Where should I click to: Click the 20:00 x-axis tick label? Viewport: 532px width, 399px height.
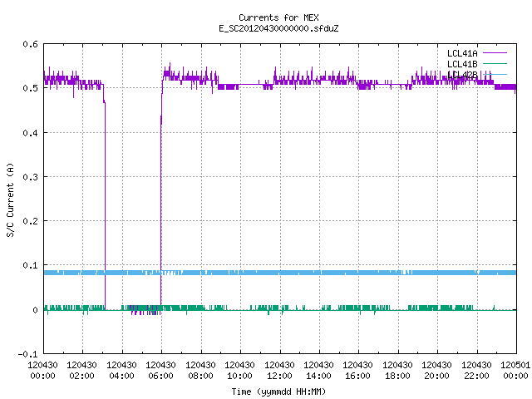pyautogui.click(x=436, y=376)
